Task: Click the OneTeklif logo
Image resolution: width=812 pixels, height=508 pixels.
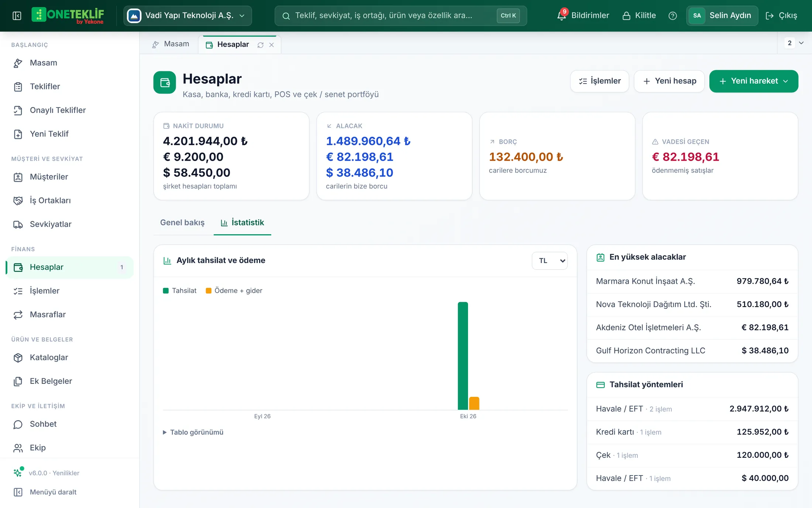Action: click(68, 16)
